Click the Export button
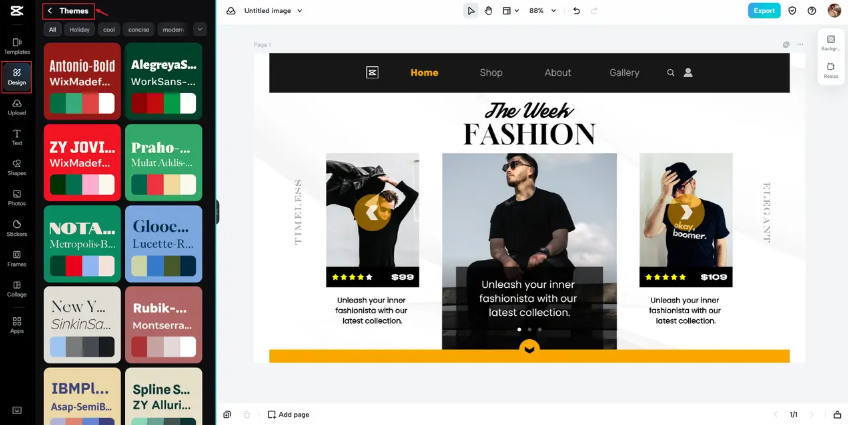Image resolution: width=848 pixels, height=425 pixels. pos(764,10)
